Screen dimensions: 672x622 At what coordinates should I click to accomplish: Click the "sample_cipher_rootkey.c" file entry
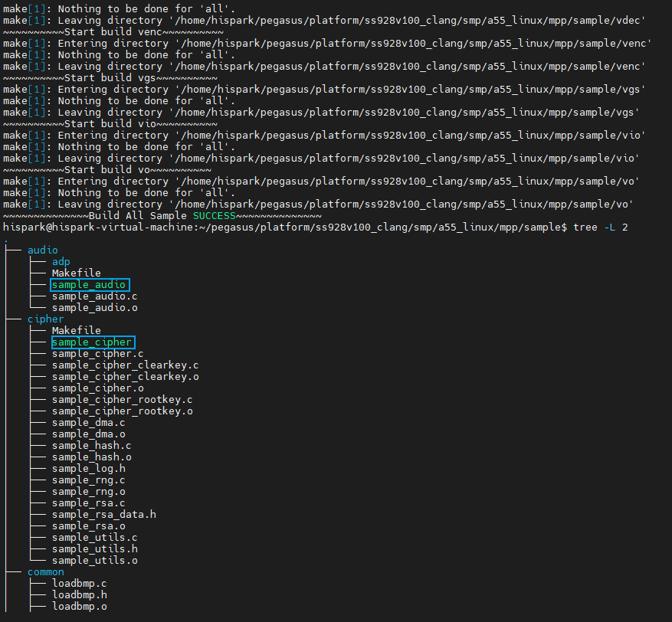click(x=122, y=400)
